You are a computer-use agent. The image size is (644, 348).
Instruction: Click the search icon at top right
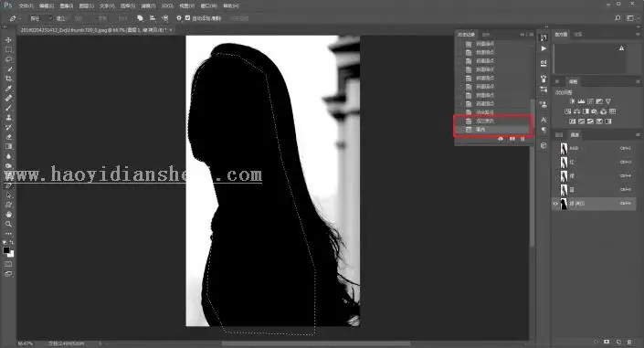pos(618,18)
